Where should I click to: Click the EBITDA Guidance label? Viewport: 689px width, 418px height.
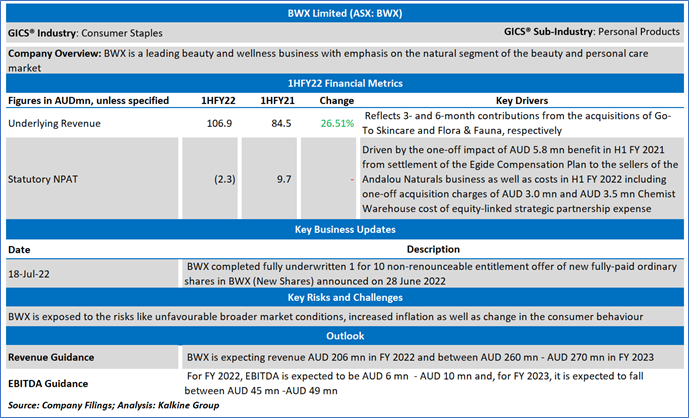[x=48, y=384]
